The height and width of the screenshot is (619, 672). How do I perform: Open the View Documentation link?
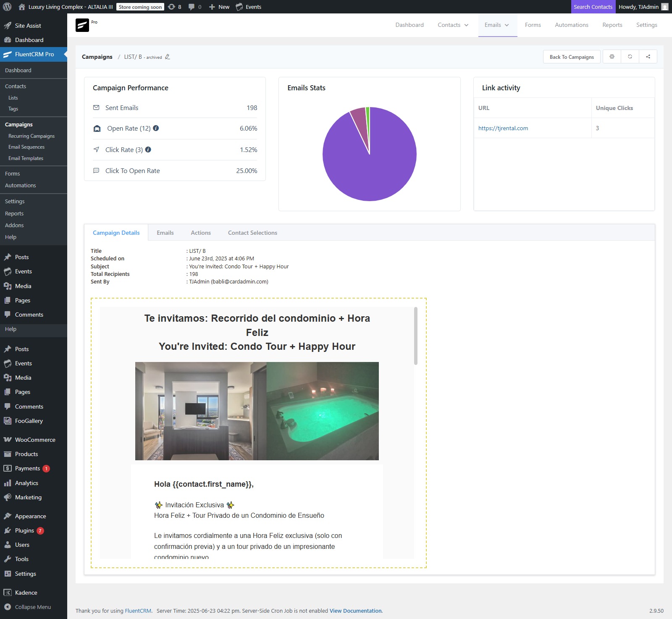pos(356,611)
